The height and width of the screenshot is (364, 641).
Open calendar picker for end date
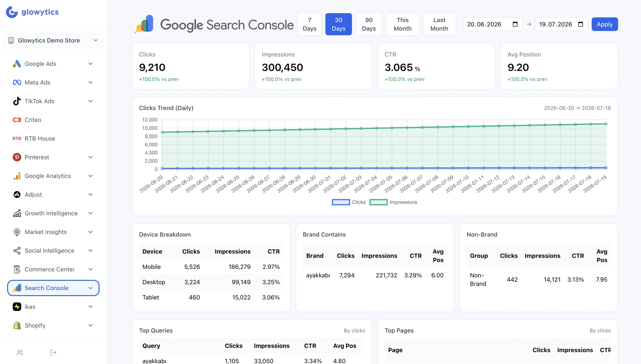click(581, 24)
